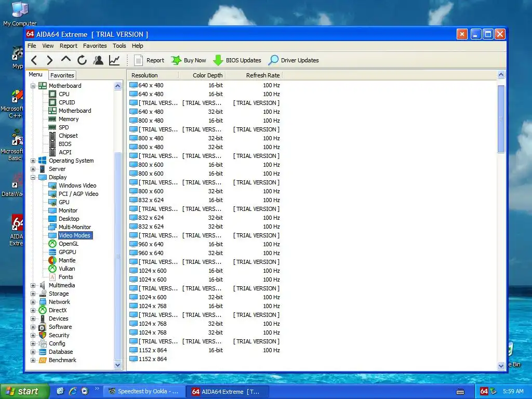Image resolution: width=532 pixels, height=399 pixels.
Task: Collapse the Motherboard tree node
Action: coord(33,86)
